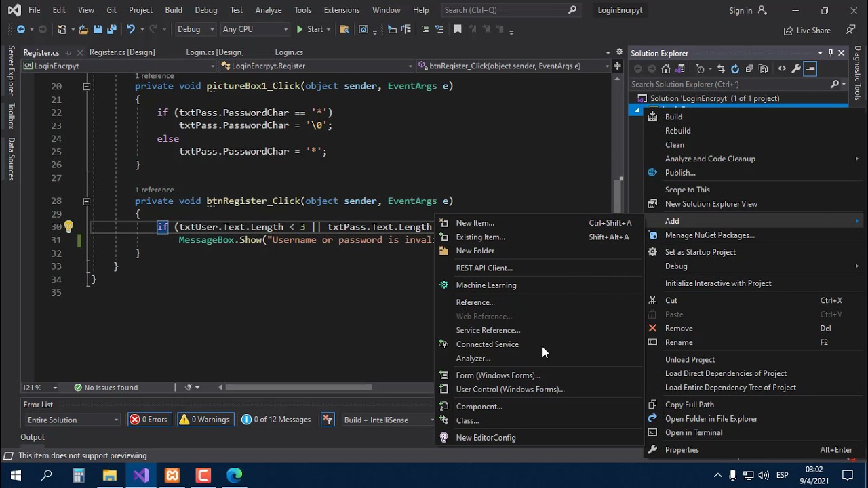The width and height of the screenshot is (868, 488).
Task: Toggle the 0 of 12 Messages filter
Action: click(x=277, y=420)
